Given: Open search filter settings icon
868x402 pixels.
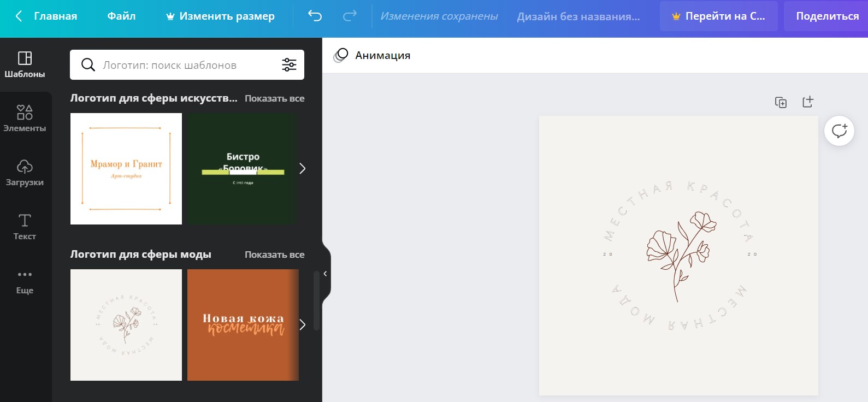Looking at the screenshot, I should 289,65.
